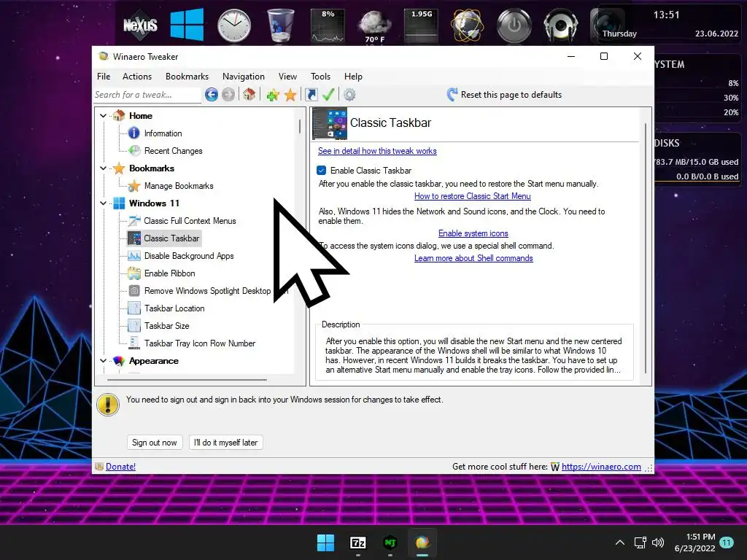This screenshot has height=560, width=747.
Task: Click the Windows logo on Nexus dock
Action: 187,24
